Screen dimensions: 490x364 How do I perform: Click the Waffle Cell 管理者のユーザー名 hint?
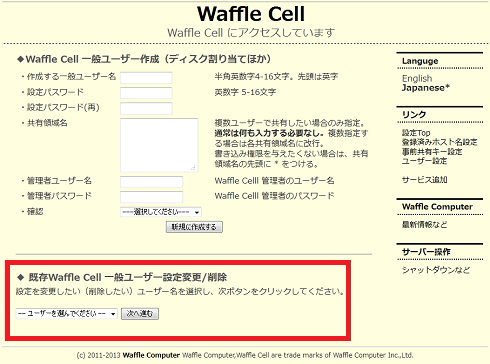[x=274, y=181]
